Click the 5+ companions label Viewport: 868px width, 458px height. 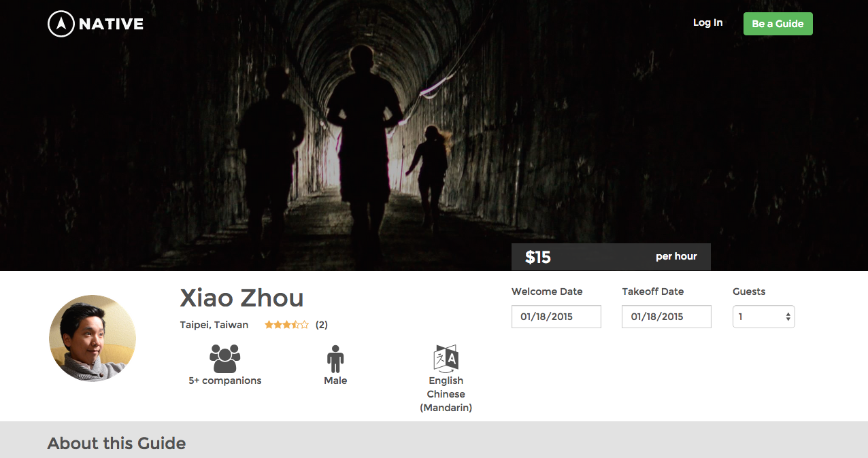tap(224, 381)
